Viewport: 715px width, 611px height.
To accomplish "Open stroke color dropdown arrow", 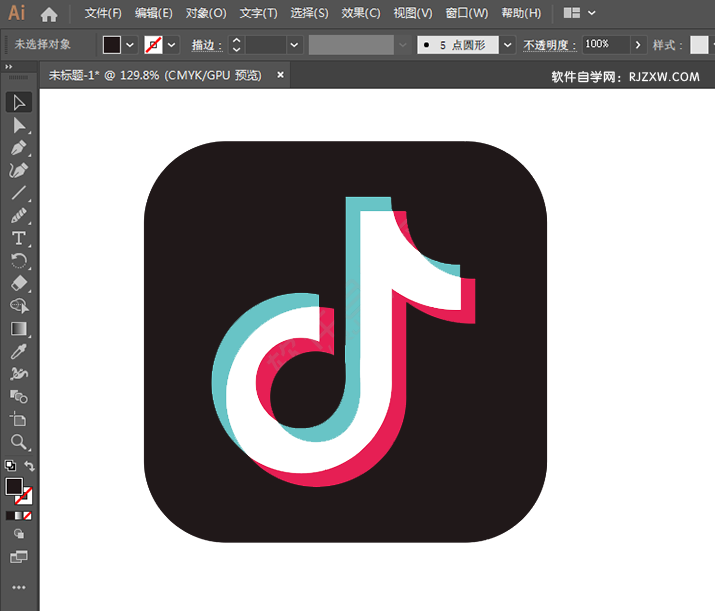I will (x=171, y=45).
